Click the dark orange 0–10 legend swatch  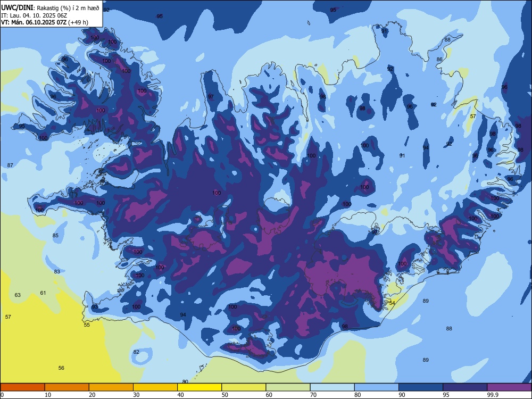pos(22,387)
